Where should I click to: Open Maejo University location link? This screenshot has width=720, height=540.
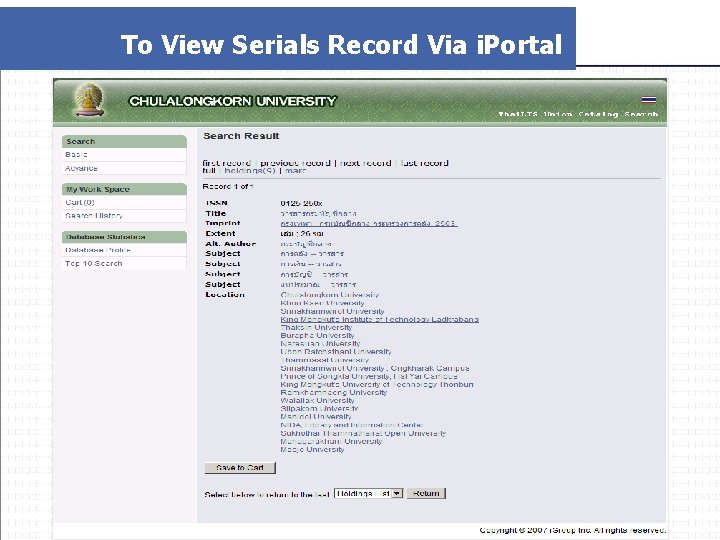(312, 450)
